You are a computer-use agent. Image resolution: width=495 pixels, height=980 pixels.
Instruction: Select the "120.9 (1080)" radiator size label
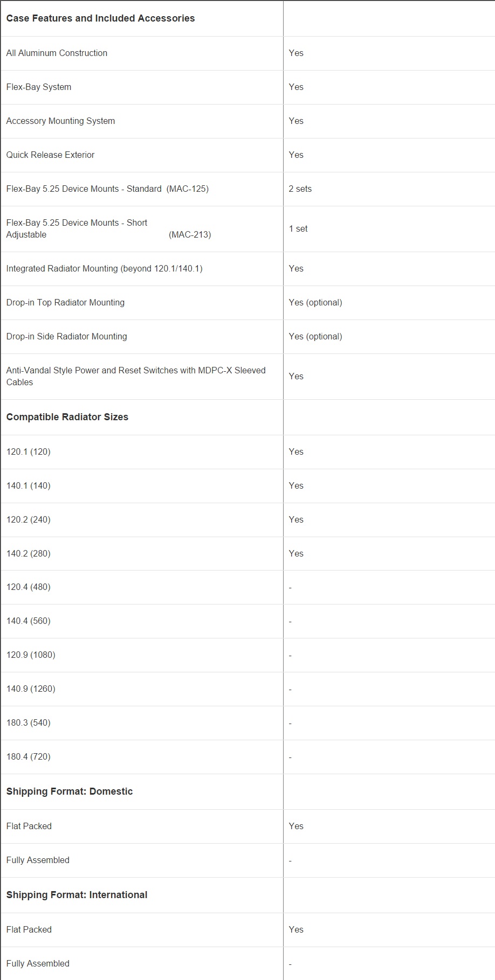31,655
